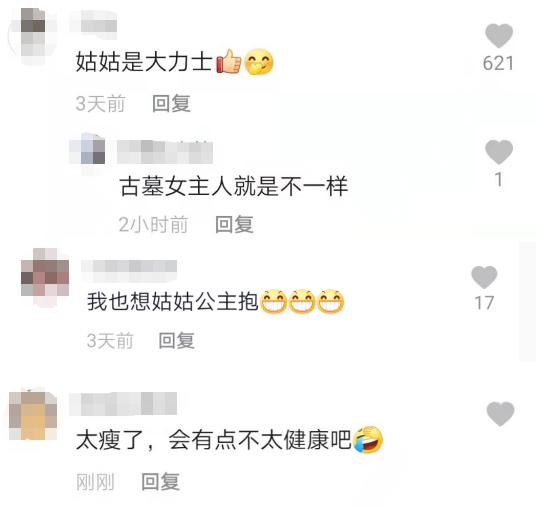536x506 pixels.
Task: Open avatar of "我也想姑姑公主抱" commenter
Action: coord(45,277)
